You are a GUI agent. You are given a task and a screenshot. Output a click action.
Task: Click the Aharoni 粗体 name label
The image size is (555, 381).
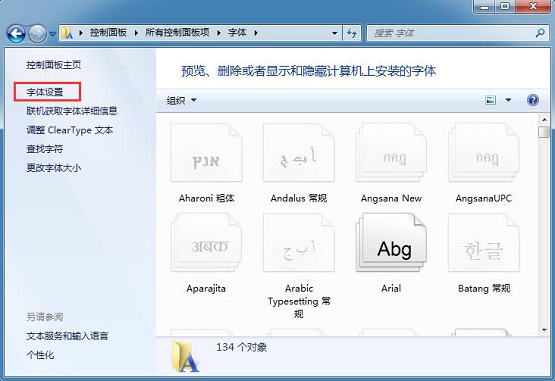(206, 198)
